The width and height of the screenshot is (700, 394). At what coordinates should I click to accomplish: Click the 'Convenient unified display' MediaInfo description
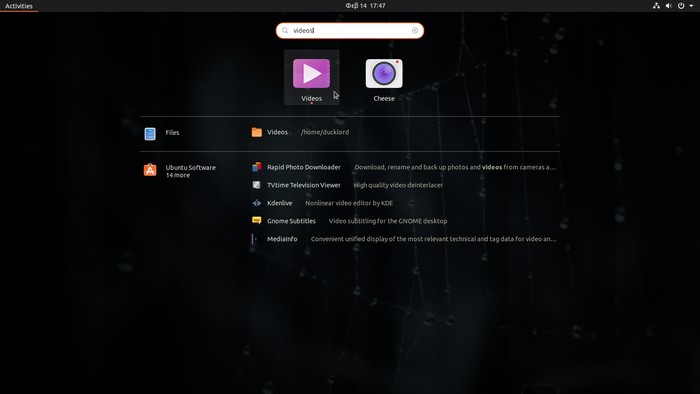pyautogui.click(x=433, y=239)
